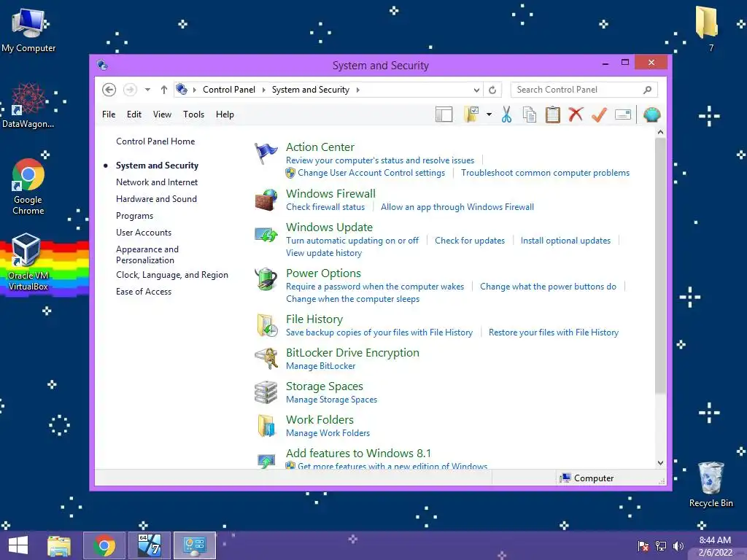
Task: Open the Storage Spaces drives icon
Action: pos(266,392)
